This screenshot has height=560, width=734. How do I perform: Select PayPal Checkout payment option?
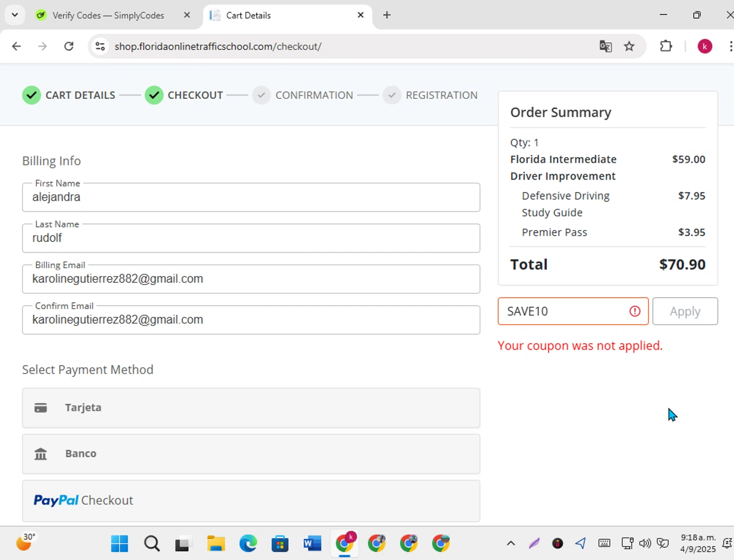click(251, 500)
